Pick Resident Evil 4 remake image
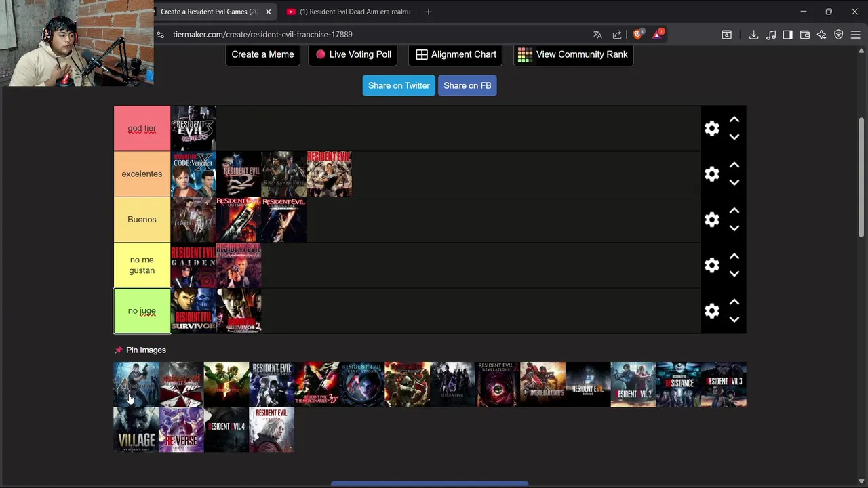This screenshot has height=488, width=868. click(x=226, y=430)
